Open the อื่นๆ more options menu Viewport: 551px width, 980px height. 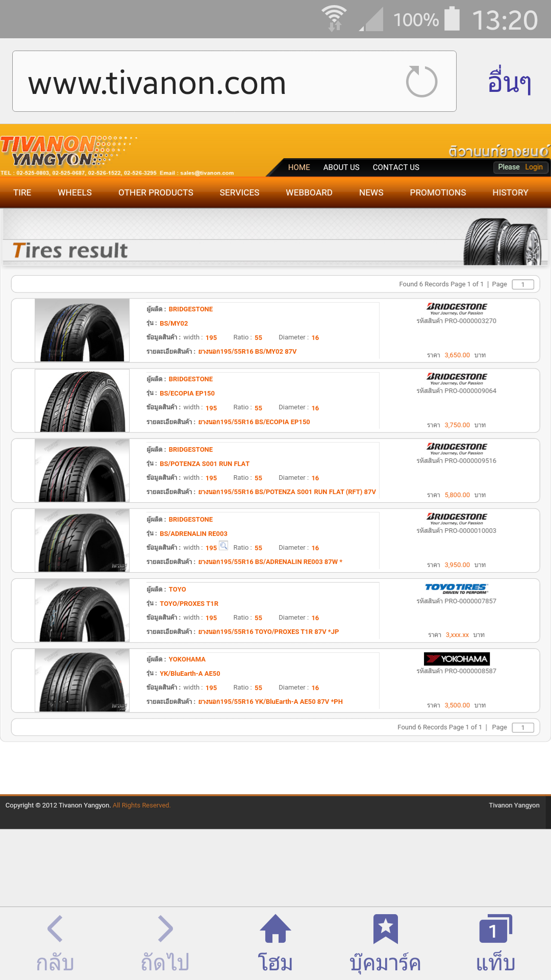point(509,81)
